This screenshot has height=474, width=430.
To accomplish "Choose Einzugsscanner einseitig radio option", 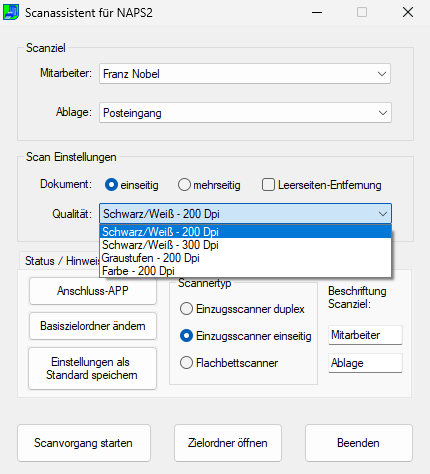I will tap(186, 336).
